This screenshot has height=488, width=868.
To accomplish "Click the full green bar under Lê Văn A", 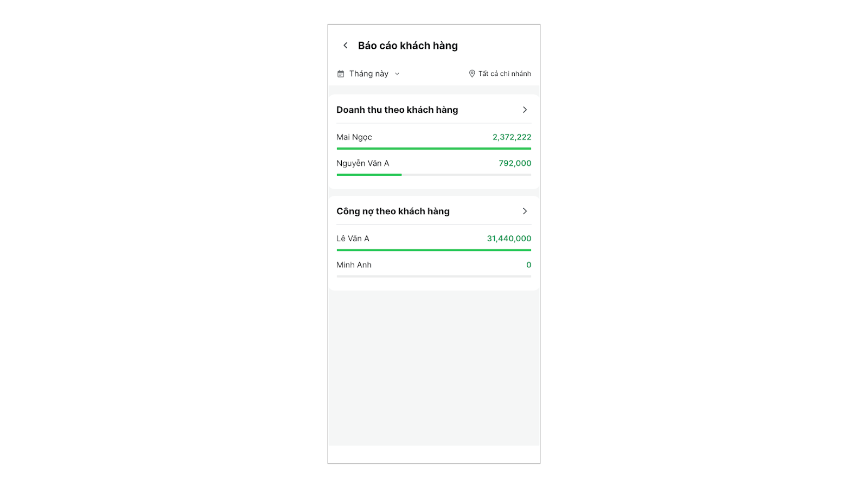I will [433, 250].
